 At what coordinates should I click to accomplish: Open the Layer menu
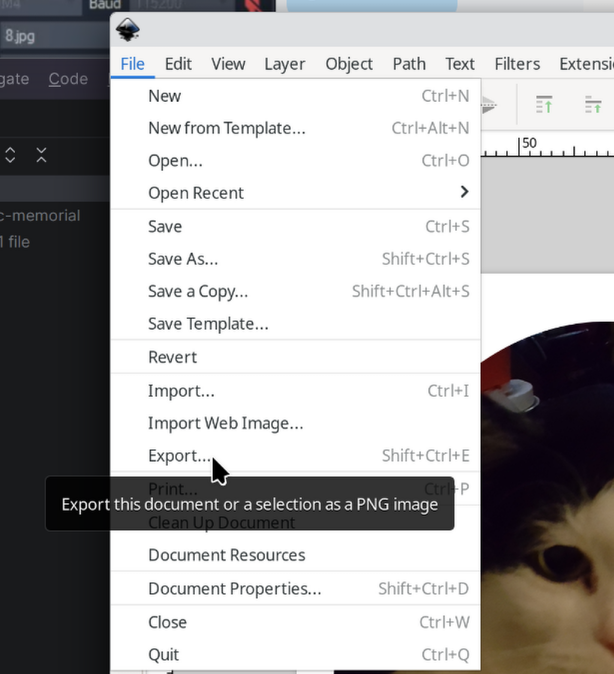pos(285,64)
